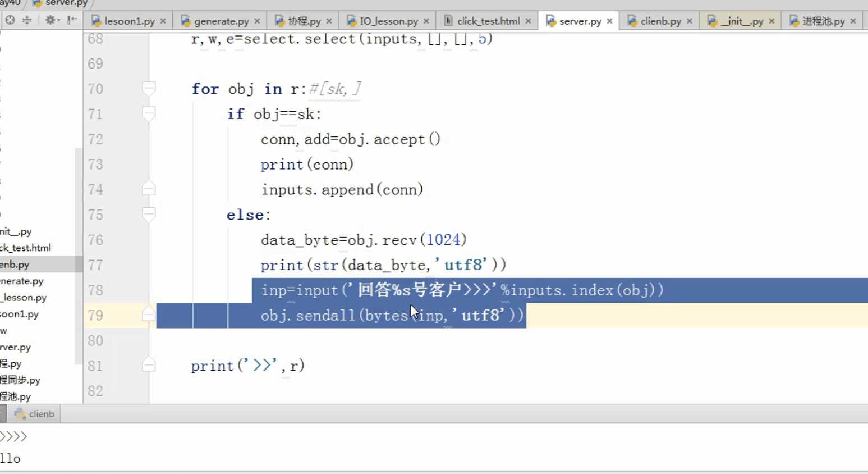Image resolution: width=868 pixels, height=474 pixels.
Task: Open 进程同步.py in project tree
Action: click(20, 380)
